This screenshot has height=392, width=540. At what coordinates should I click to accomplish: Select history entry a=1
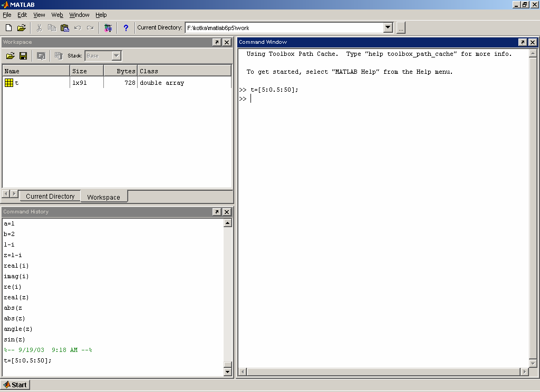9,224
